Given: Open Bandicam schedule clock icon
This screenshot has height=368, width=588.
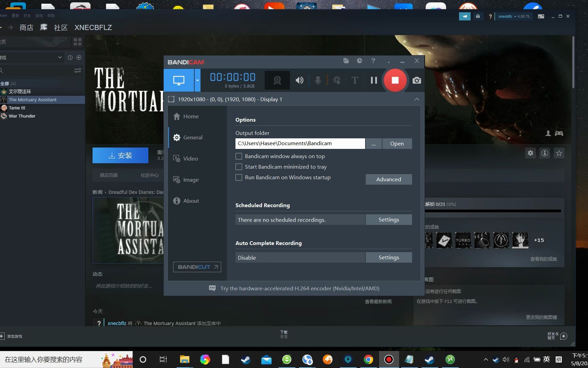Looking at the screenshot, I should click(x=359, y=61).
